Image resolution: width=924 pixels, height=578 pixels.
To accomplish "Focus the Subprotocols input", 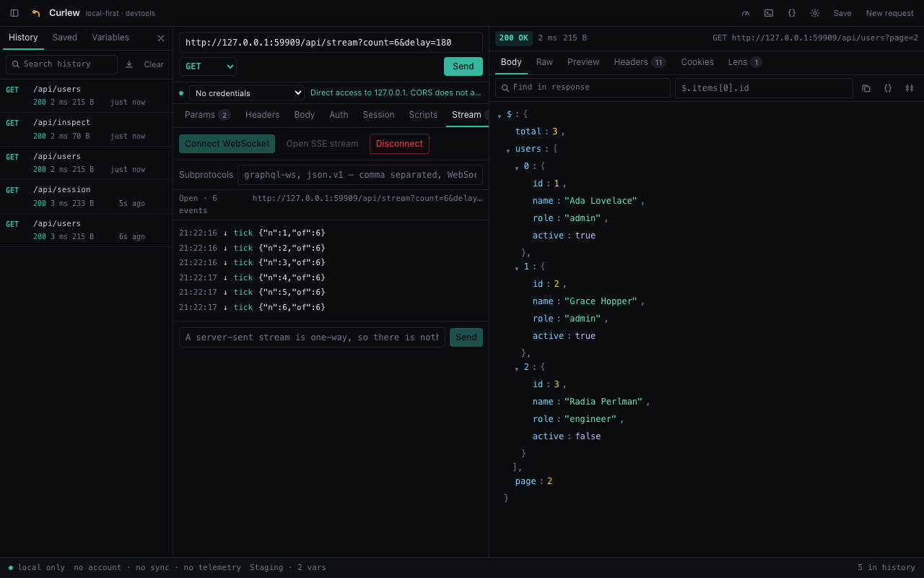I will (x=360, y=175).
